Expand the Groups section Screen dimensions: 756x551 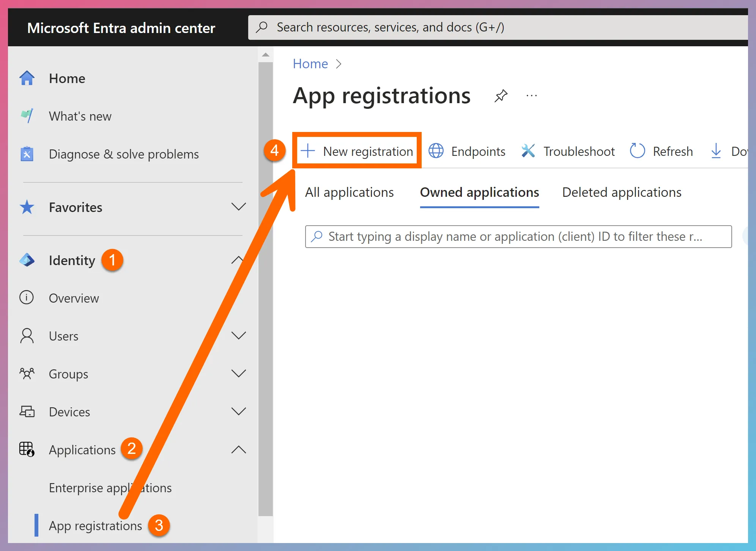pyautogui.click(x=239, y=374)
